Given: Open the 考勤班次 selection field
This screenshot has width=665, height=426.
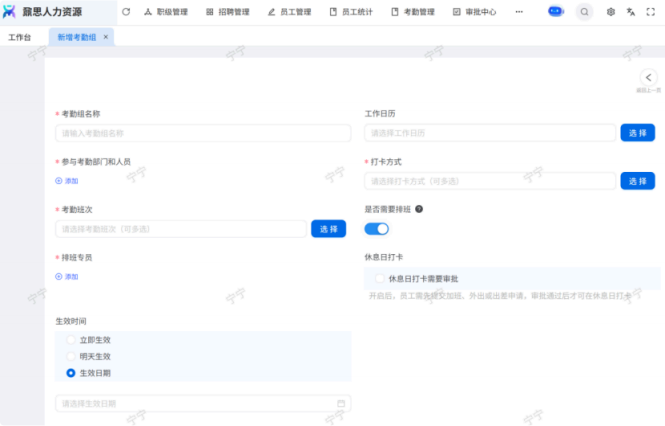Looking at the screenshot, I should point(180,229).
